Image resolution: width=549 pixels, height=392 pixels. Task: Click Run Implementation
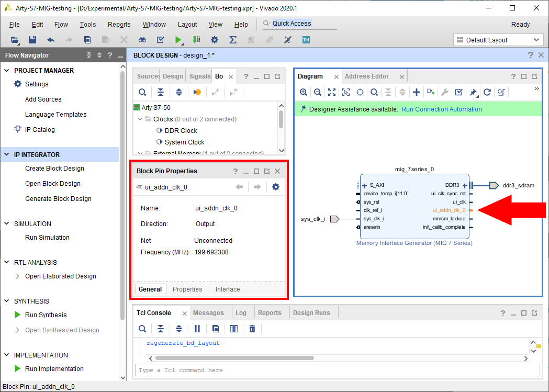54,368
